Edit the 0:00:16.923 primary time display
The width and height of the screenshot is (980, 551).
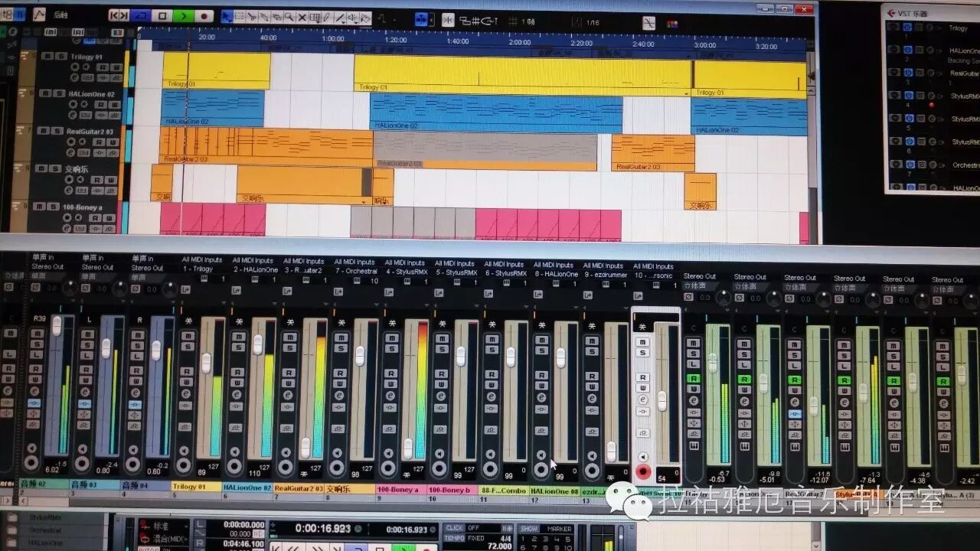click(323, 528)
